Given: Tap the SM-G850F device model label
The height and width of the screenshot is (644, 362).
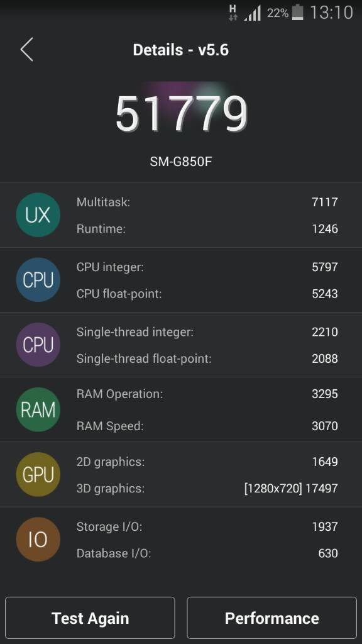Looking at the screenshot, I should pyautogui.click(x=181, y=162).
